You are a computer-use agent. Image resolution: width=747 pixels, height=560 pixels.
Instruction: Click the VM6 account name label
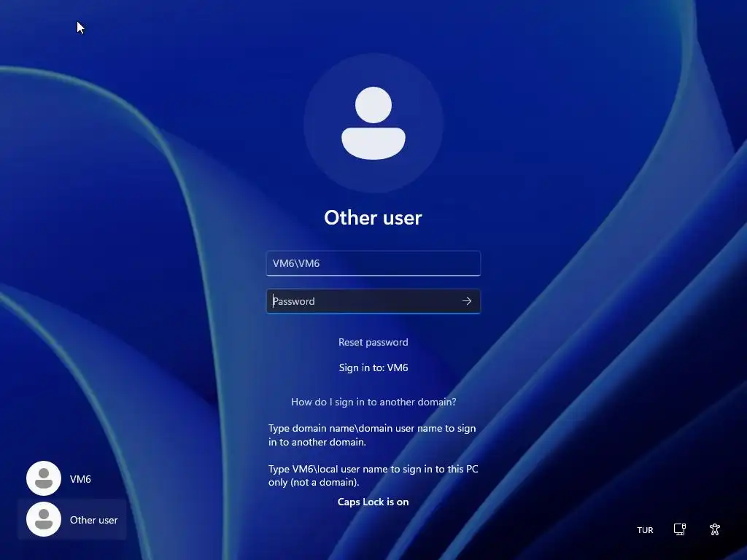(x=80, y=479)
